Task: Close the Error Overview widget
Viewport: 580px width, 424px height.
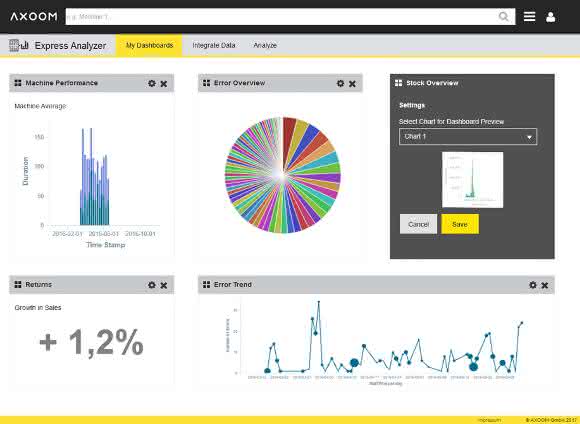Action: 352,84
